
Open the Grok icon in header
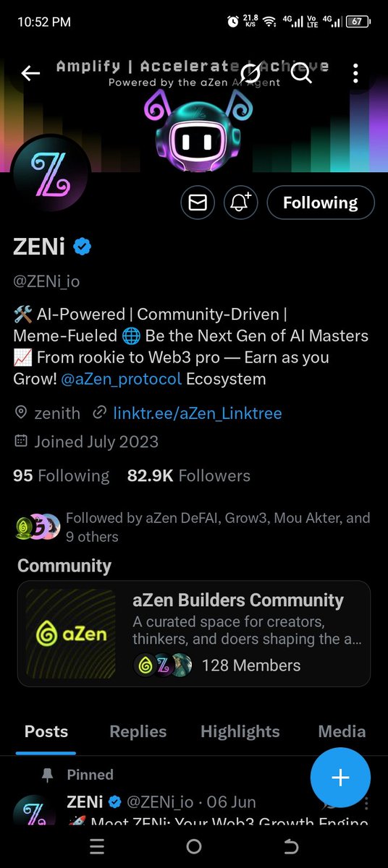250,73
